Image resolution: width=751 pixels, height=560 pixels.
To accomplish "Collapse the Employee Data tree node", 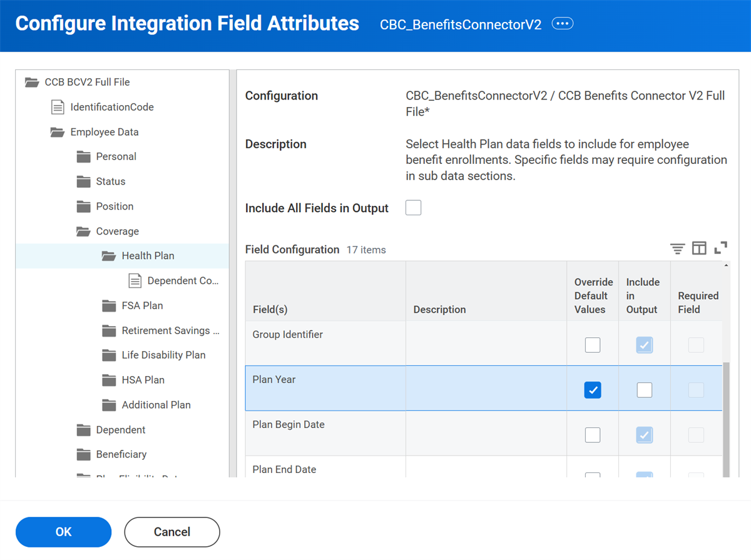I will pos(105,132).
